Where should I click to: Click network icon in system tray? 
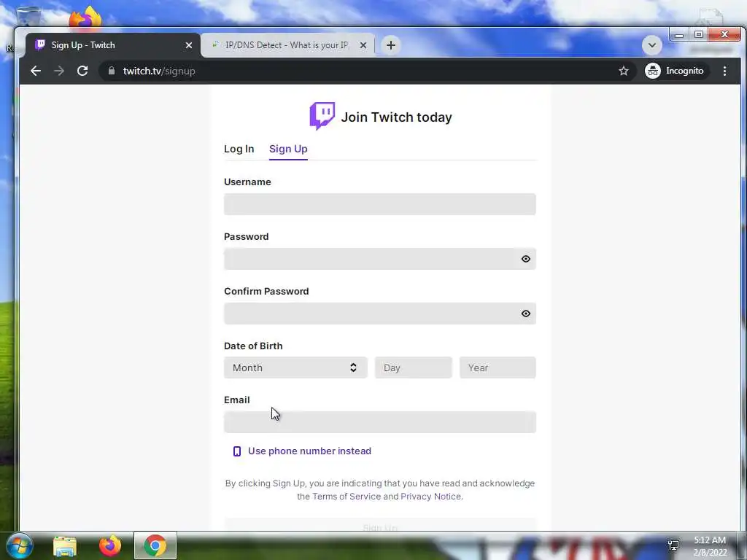673,545
